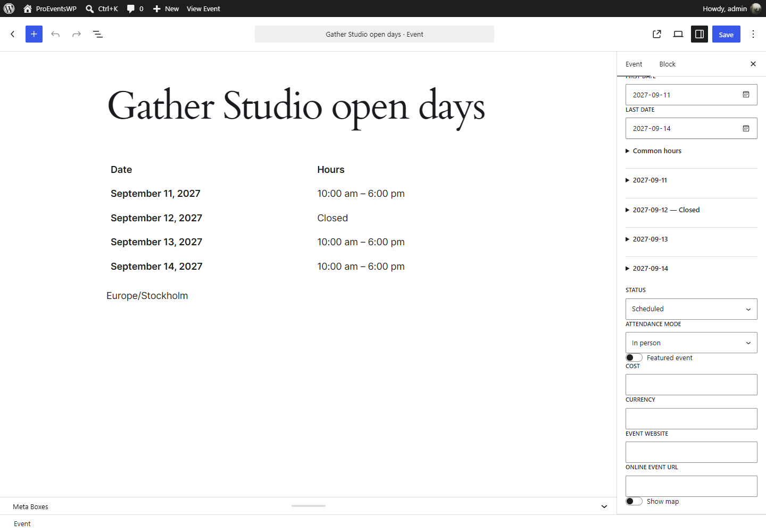766x532 pixels.
Task: Expand the 2027-09-12 — Closed section
Action: [x=692, y=210]
